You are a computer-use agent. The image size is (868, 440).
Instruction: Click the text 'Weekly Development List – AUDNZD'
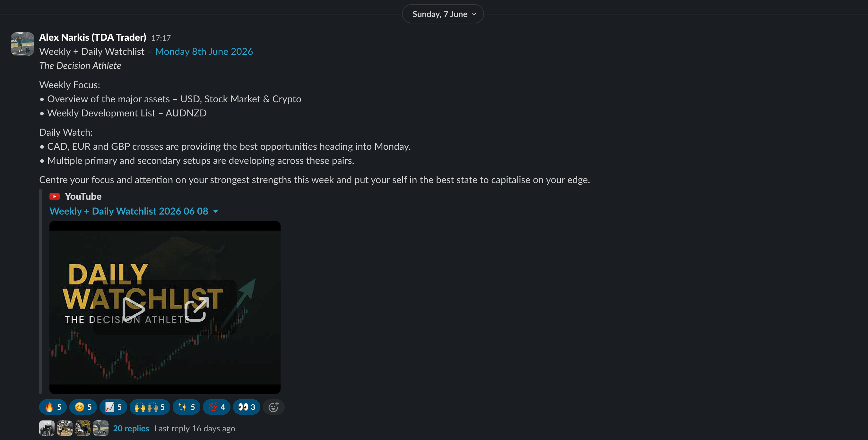pos(127,113)
